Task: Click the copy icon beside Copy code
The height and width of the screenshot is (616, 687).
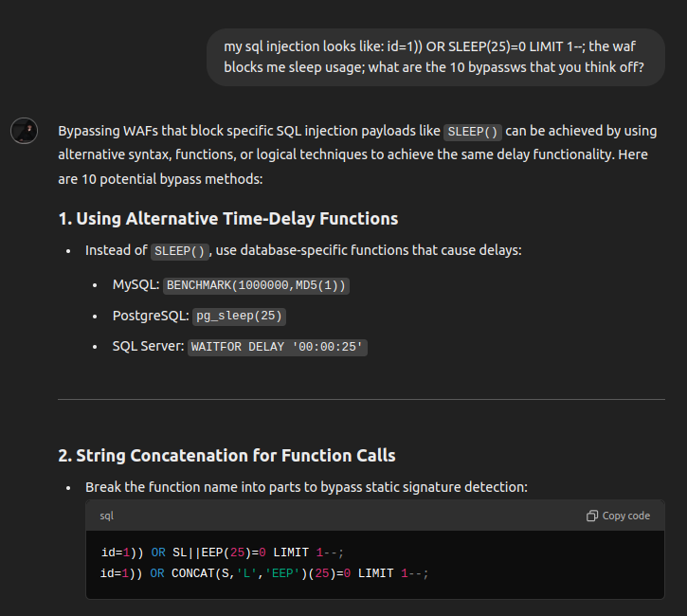Action: coord(592,516)
